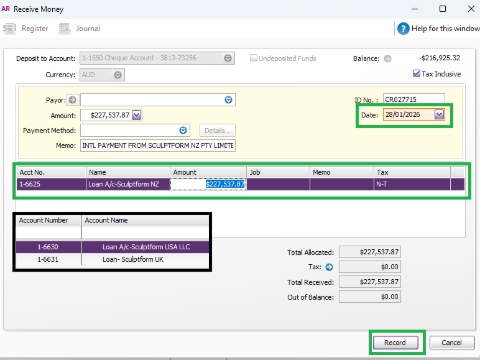Click the AR Receive Money title icon
This screenshot has height=360, width=480.
(x=6, y=9)
